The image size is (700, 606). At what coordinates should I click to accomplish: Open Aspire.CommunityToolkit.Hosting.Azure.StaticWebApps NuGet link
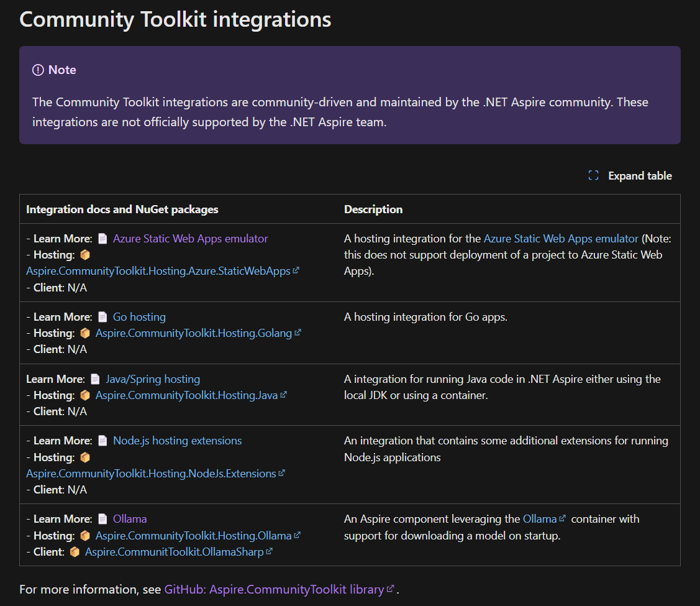[158, 271]
